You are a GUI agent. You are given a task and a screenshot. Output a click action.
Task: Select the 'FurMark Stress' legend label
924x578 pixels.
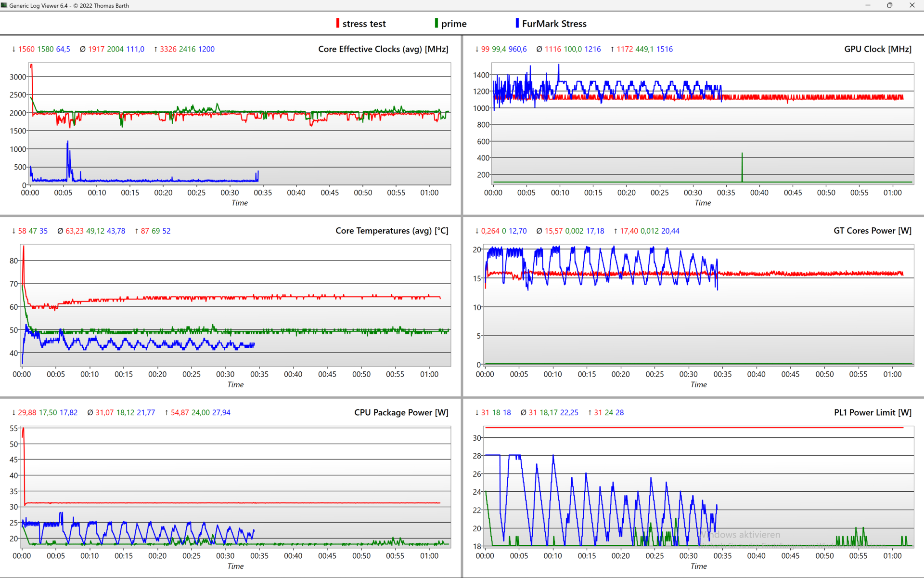pyautogui.click(x=554, y=24)
